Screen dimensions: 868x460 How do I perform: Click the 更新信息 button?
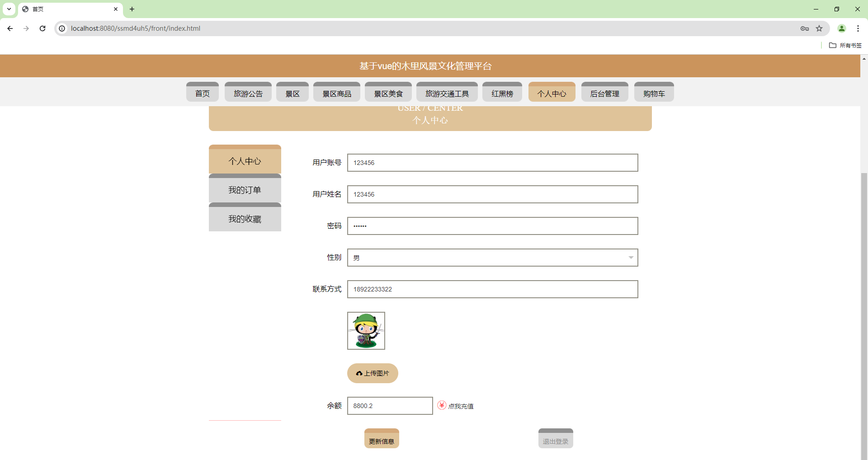pyautogui.click(x=382, y=438)
